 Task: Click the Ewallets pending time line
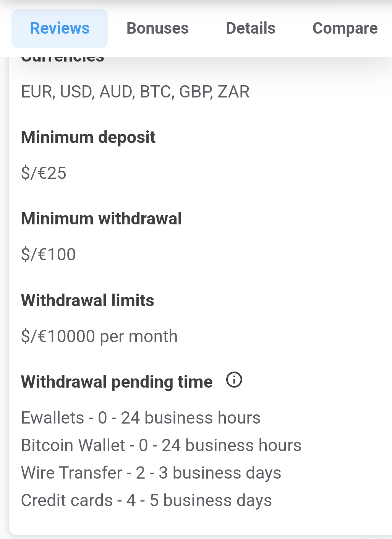click(x=141, y=418)
